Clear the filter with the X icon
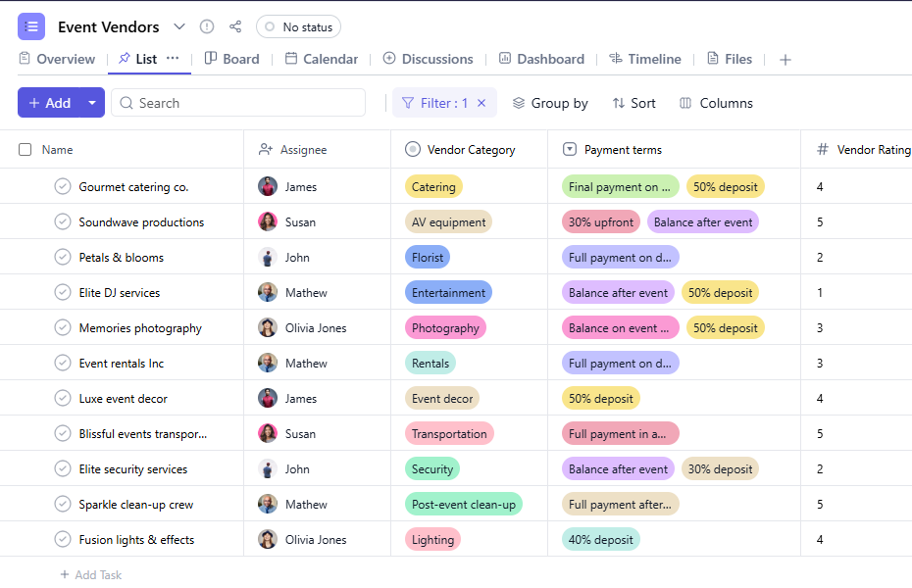The width and height of the screenshot is (912, 588). pos(481,103)
